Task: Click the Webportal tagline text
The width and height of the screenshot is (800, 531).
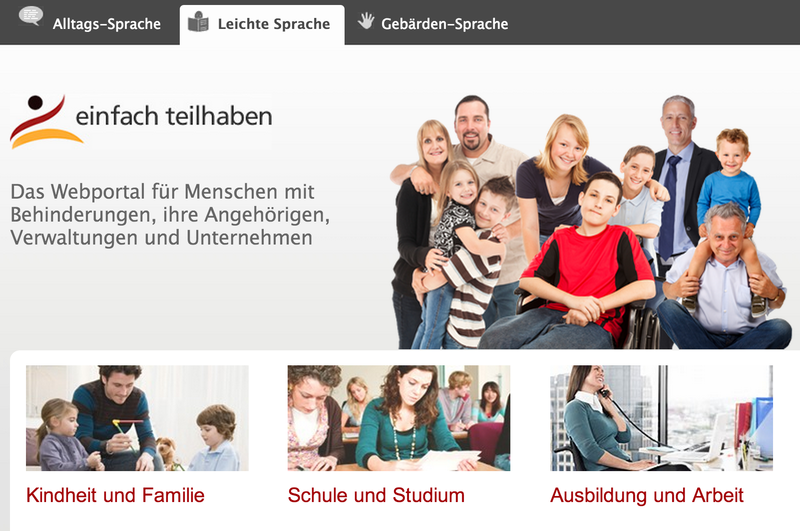Action: point(170,215)
